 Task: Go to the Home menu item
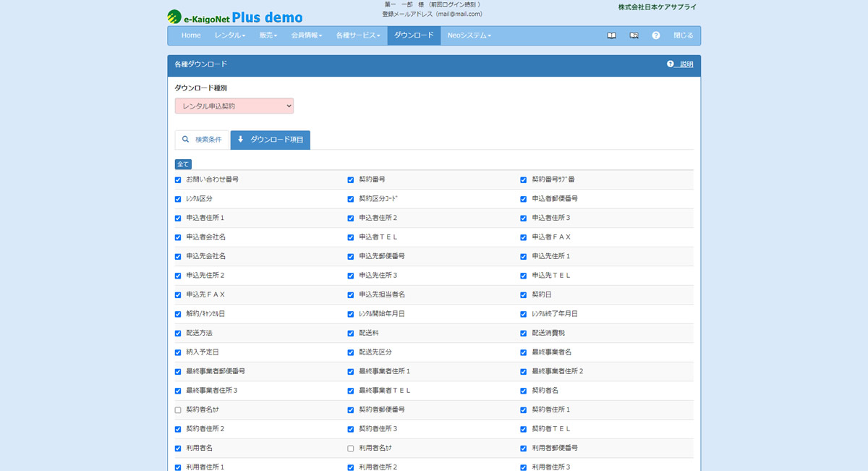[191, 35]
